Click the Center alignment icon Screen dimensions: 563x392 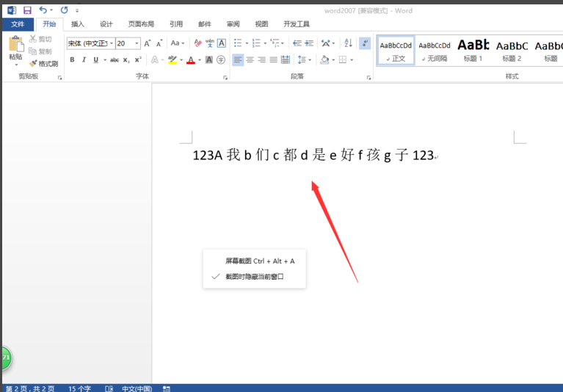coord(250,59)
